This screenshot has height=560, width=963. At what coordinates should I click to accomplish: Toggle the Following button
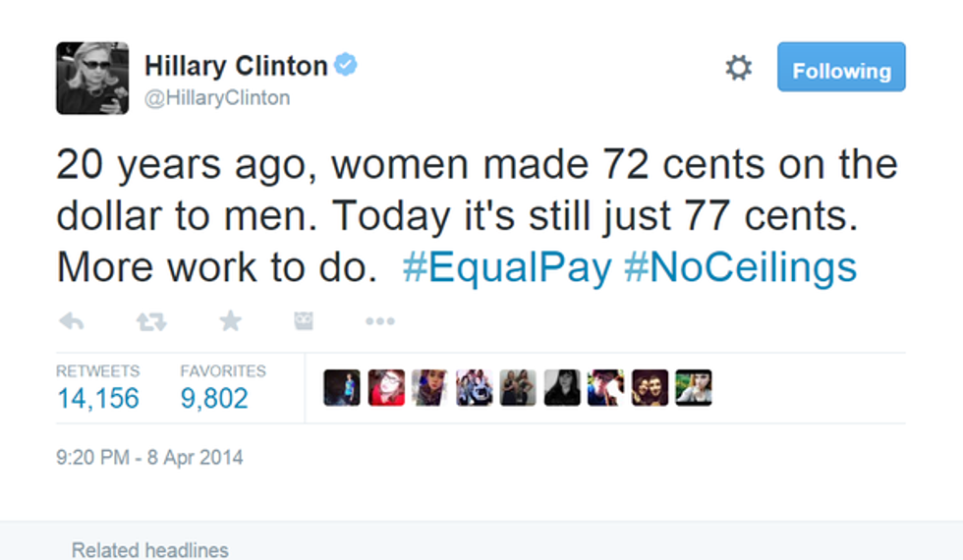(x=841, y=68)
